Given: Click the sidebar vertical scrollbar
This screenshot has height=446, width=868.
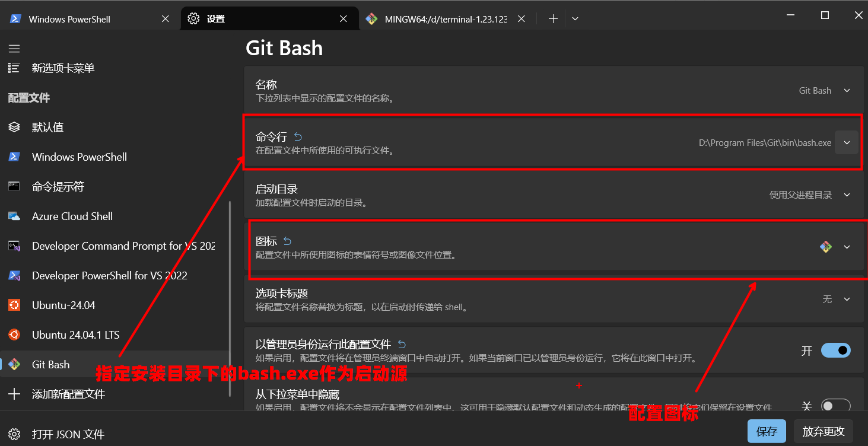Looking at the screenshot, I should point(230,297).
